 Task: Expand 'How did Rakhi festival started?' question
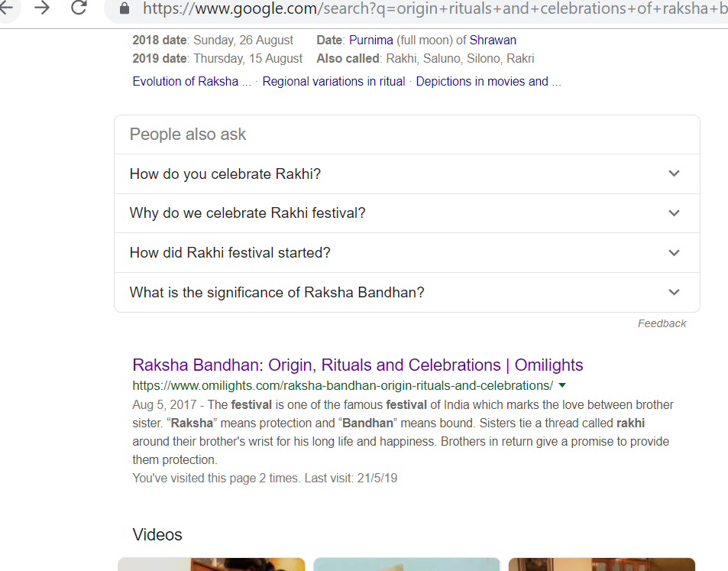click(406, 253)
